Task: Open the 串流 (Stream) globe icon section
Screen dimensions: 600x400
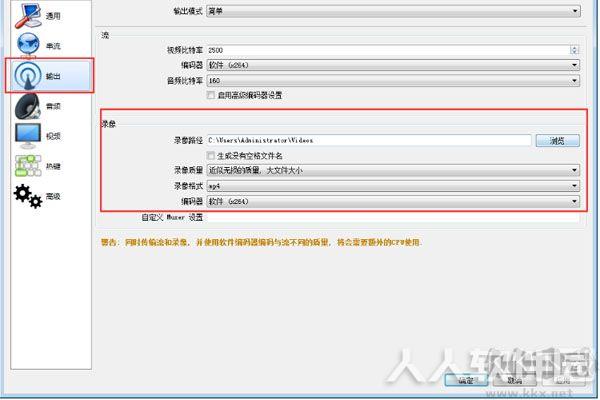Action: click(x=38, y=46)
